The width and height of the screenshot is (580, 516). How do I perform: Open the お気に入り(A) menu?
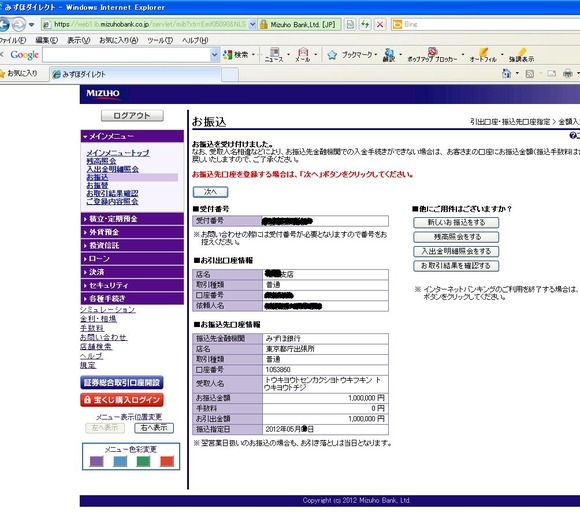pos(119,40)
